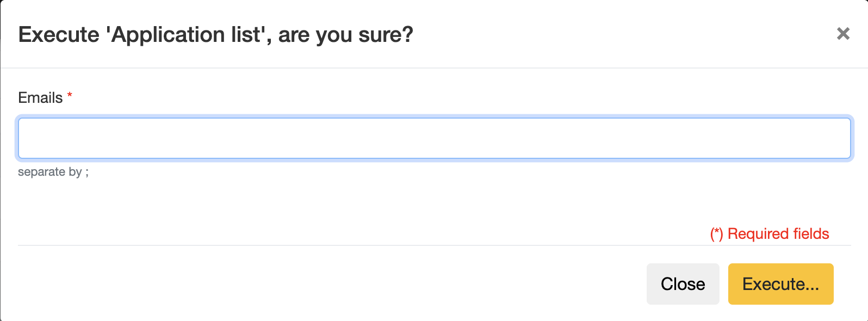This screenshot has height=321, width=868.
Task: Dismiss the modal using the top-right X
Action: (843, 34)
